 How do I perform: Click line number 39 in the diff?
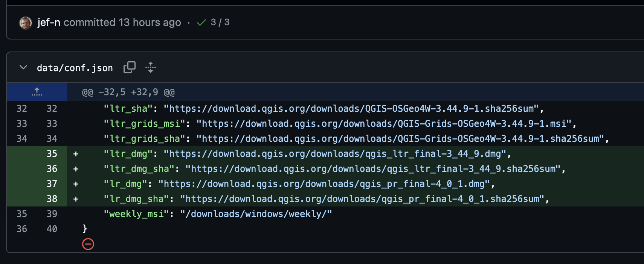pyautogui.click(x=52, y=214)
